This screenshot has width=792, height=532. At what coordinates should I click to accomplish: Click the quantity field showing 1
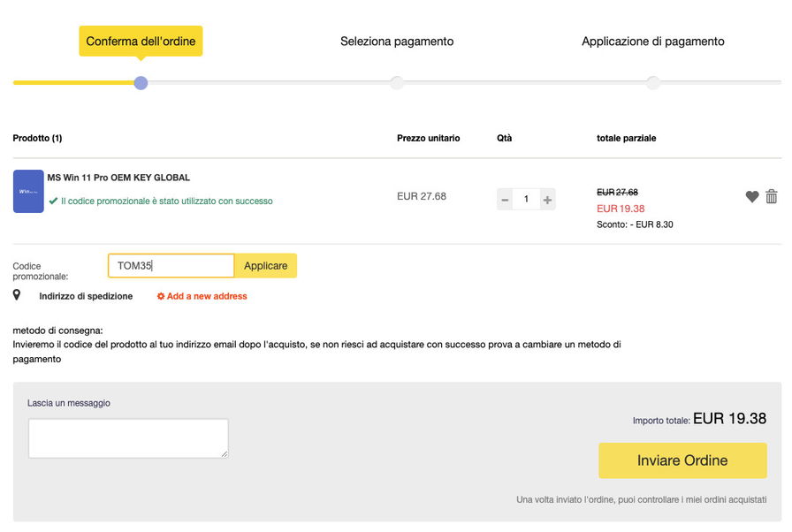526,200
